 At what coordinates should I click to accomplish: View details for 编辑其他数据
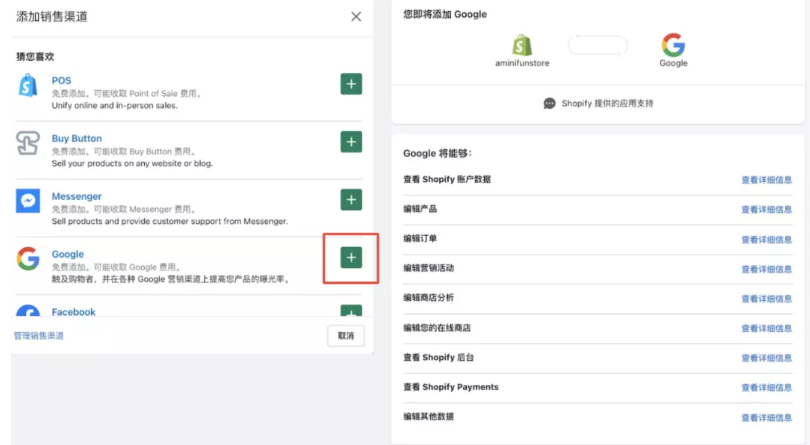tap(767, 417)
